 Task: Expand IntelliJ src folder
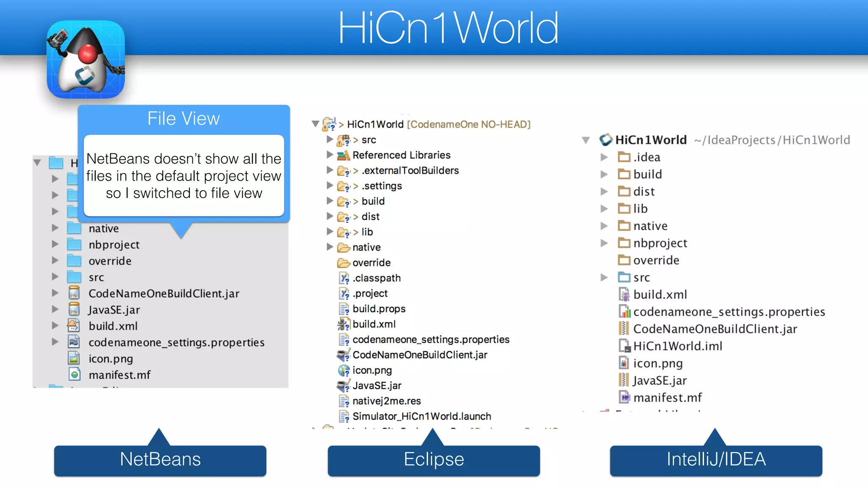(604, 277)
